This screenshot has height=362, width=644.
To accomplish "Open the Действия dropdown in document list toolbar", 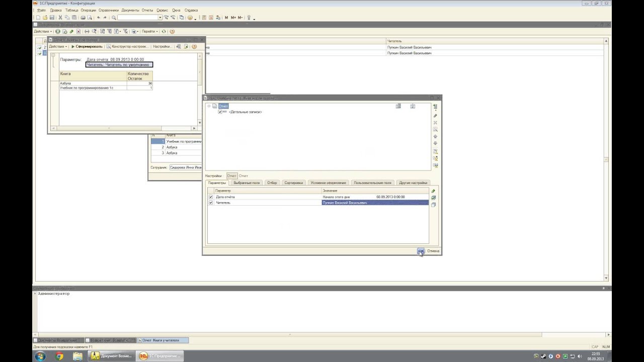I will click(43, 31).
